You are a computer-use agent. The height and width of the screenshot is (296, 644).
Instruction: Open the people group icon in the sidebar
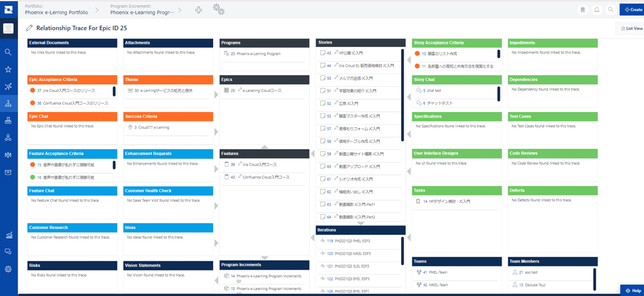pyautogui.click(x=8, y=155)
